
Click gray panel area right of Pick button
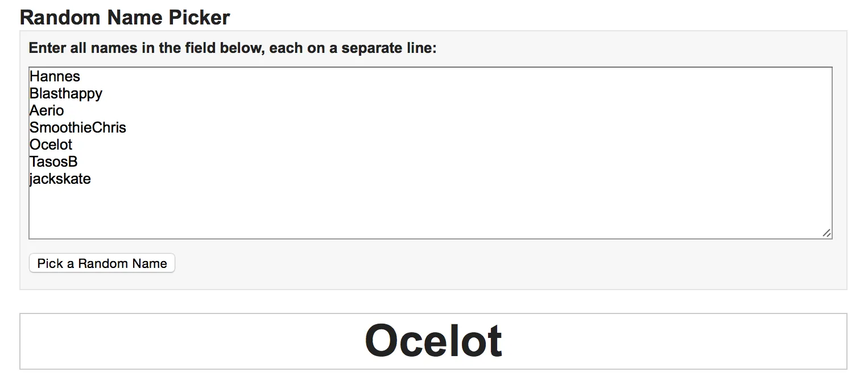(455, 264)
